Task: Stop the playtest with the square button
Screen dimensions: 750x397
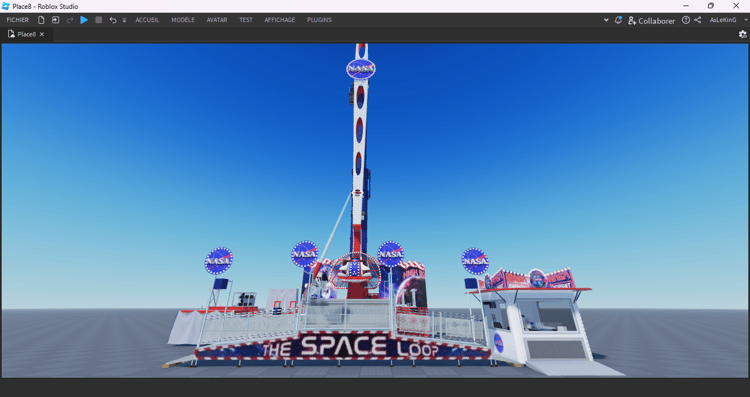Action: point(99,20)
